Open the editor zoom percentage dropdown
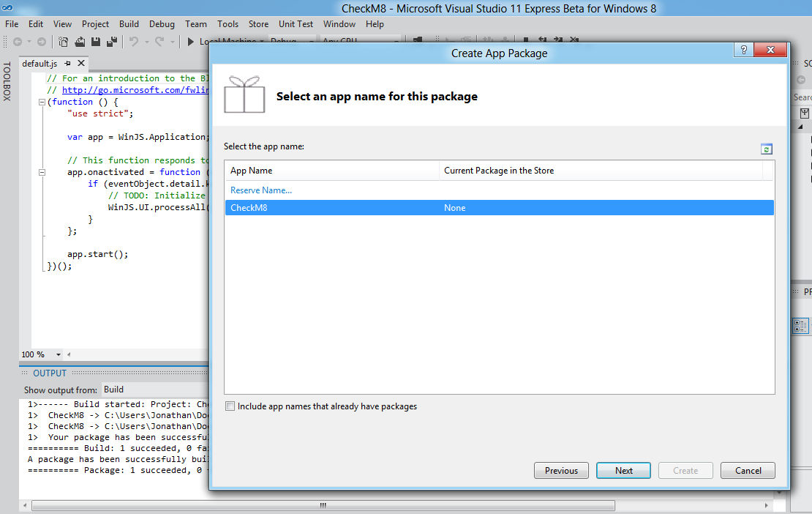 [x=59, y=354]
